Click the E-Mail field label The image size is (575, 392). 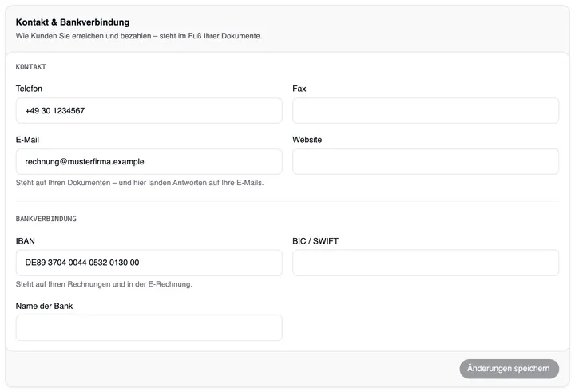tap(27, 140)
